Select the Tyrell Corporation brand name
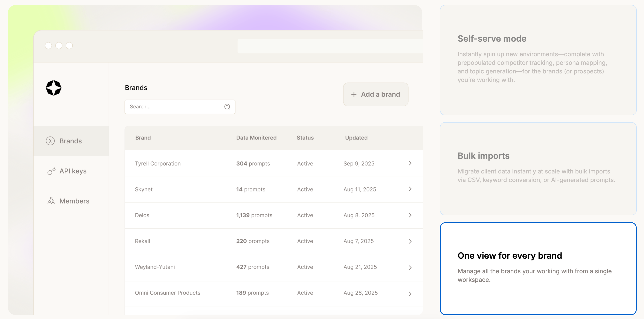Screen dimensions: 644x319 (157, 164)
